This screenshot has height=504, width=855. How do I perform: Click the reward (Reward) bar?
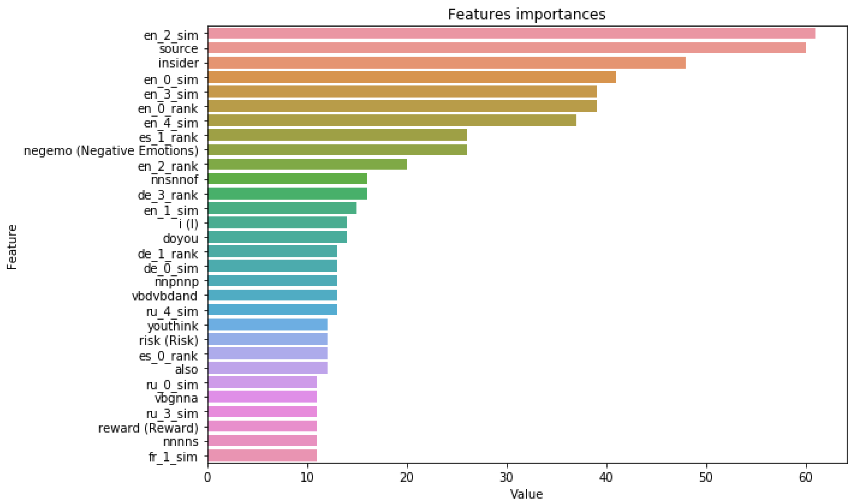tap(262, 426)
